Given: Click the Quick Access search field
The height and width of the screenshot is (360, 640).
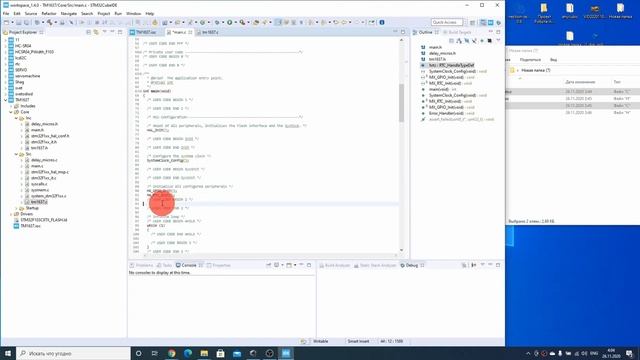Looking at the screenshot, I should pyautogui.click(x=447, y=22).
